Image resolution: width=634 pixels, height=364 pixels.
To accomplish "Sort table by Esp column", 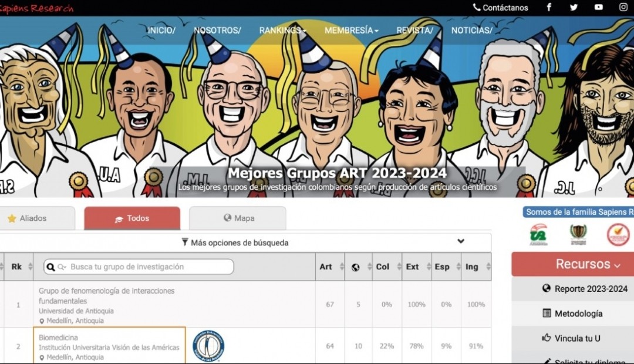I will pyautogui.click(x=446, y=267).
